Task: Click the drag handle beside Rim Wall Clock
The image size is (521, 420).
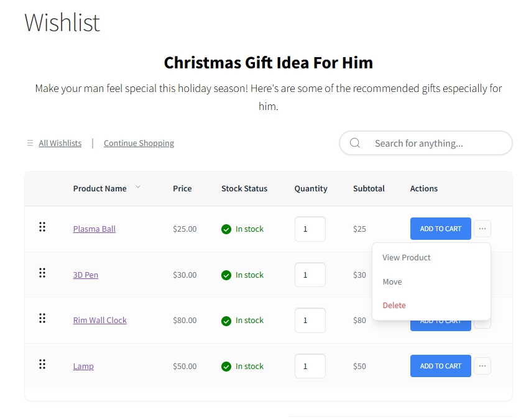Action: (42, 318)
